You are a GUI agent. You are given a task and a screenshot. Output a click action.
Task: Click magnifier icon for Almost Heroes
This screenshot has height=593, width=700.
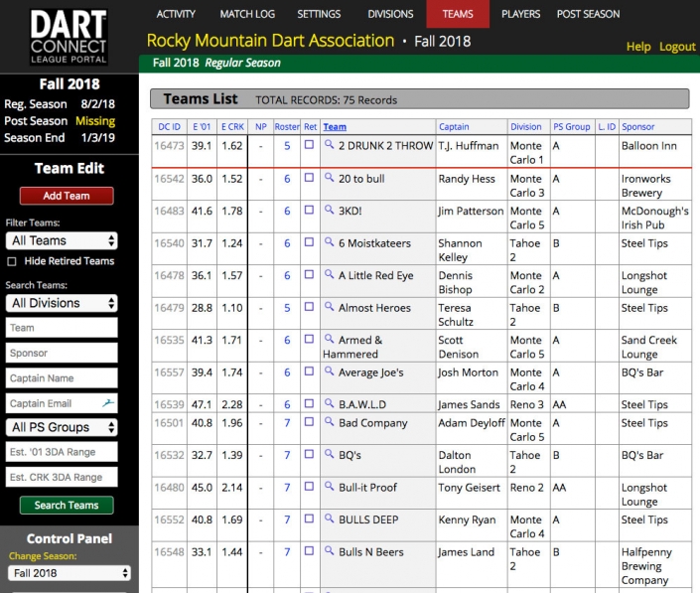pyautogui.click(x=329, y=308)
